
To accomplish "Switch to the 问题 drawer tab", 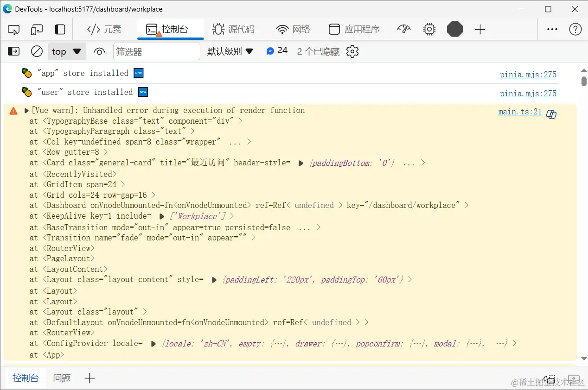I will click(62, 378).
